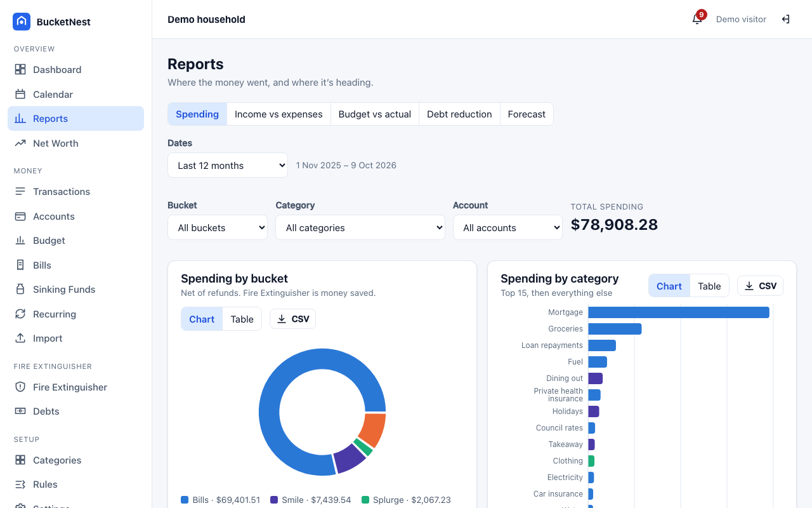The width and height of the screenshot is (812, 508).
Task: Click the Import upload icon
Action: [20, 338]
